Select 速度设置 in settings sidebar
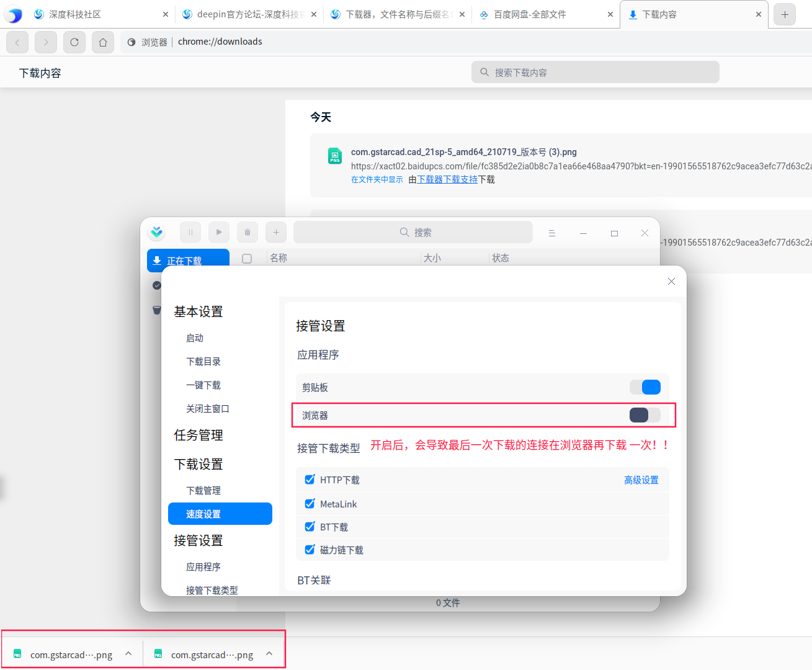Screen dimensions: 812x670 pos(220,514)
